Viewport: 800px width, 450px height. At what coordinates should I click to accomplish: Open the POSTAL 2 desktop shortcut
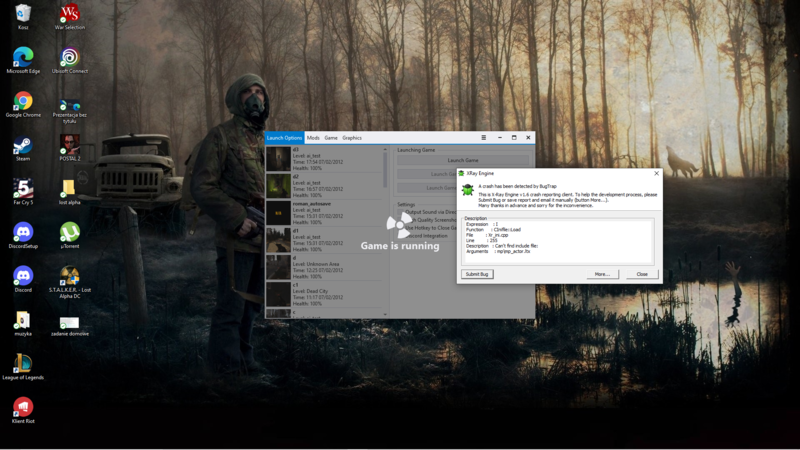(70, 148)
